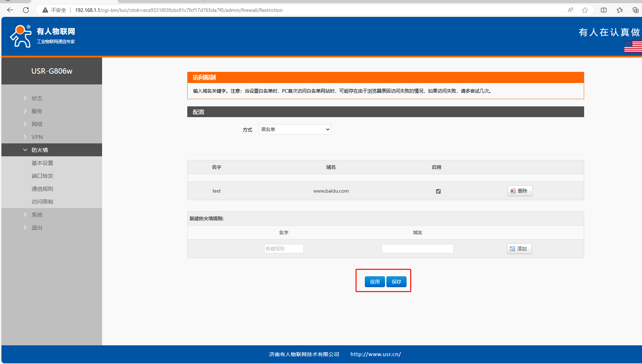The width and height of the screenshot is (642, 364).
Task: Click the read aloud icon in address bar
Action: [x=570, y=10]
